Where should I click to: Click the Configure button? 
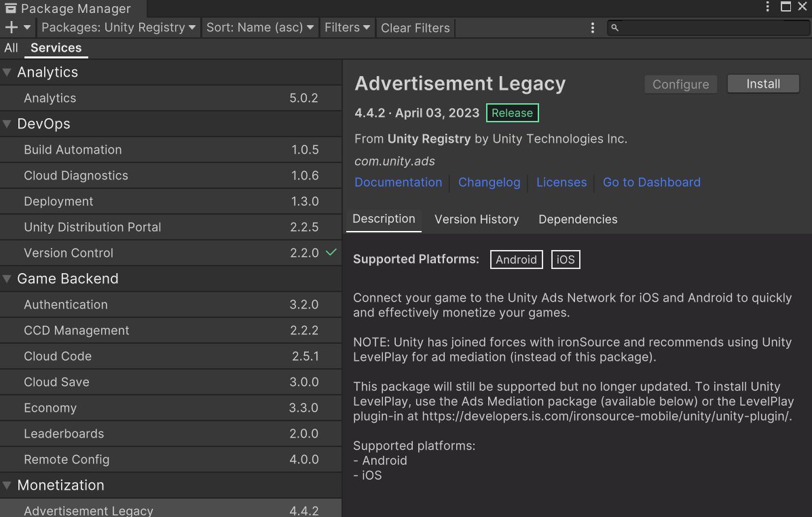click(x=680, y=84)
